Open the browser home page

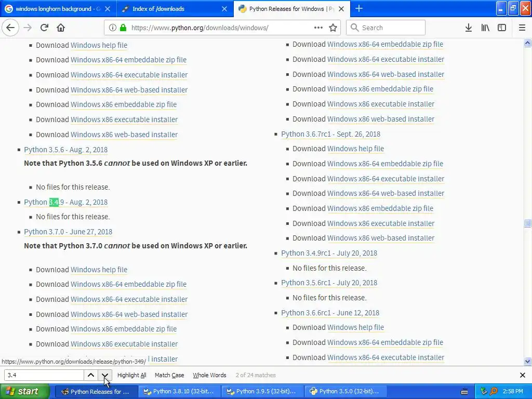[x=61, y=28]
